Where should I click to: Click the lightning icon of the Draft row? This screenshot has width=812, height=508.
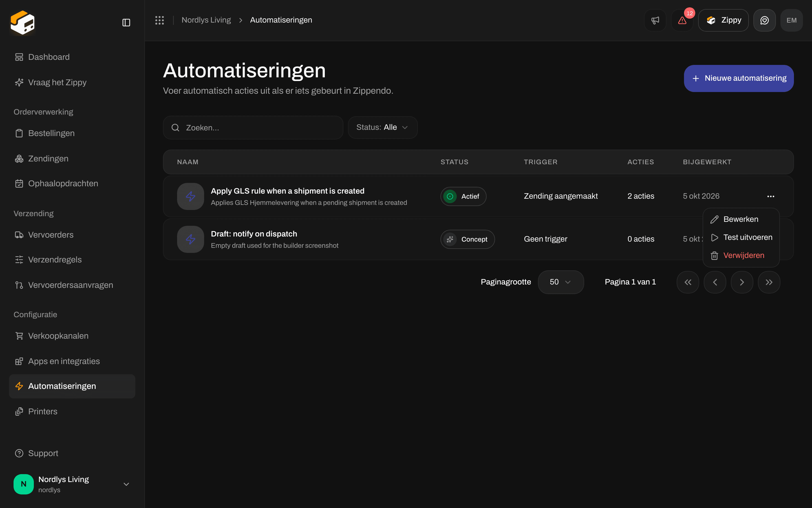point(191,239)
